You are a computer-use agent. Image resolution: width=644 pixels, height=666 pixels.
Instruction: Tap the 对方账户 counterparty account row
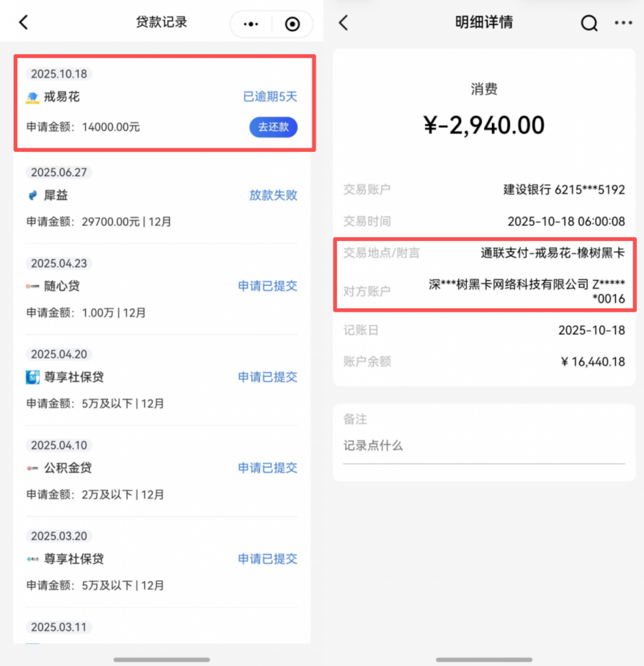(484, 291)
